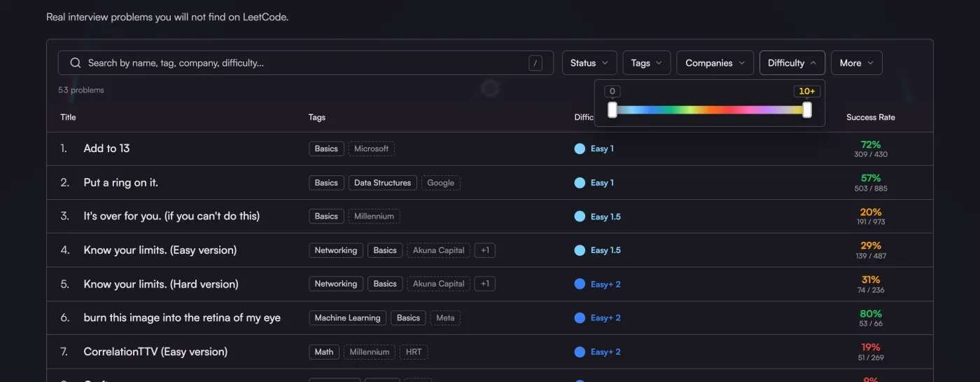
Task: Click the 80% success rate value
Action: (871, 313)
